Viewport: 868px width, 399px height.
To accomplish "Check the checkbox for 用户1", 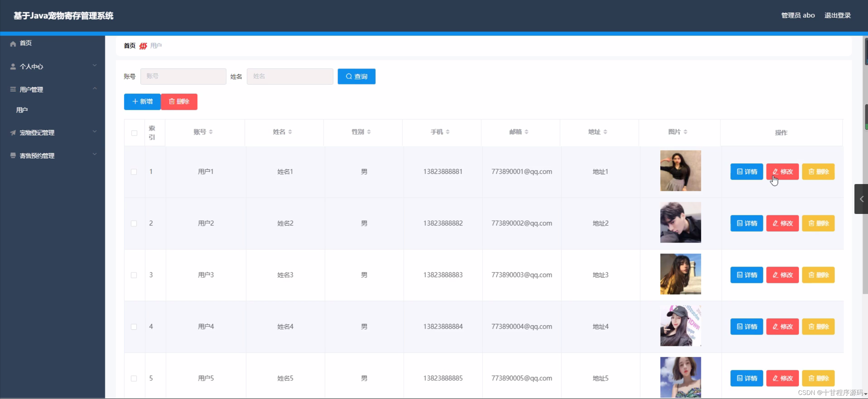I will click(x=134, y=172).
